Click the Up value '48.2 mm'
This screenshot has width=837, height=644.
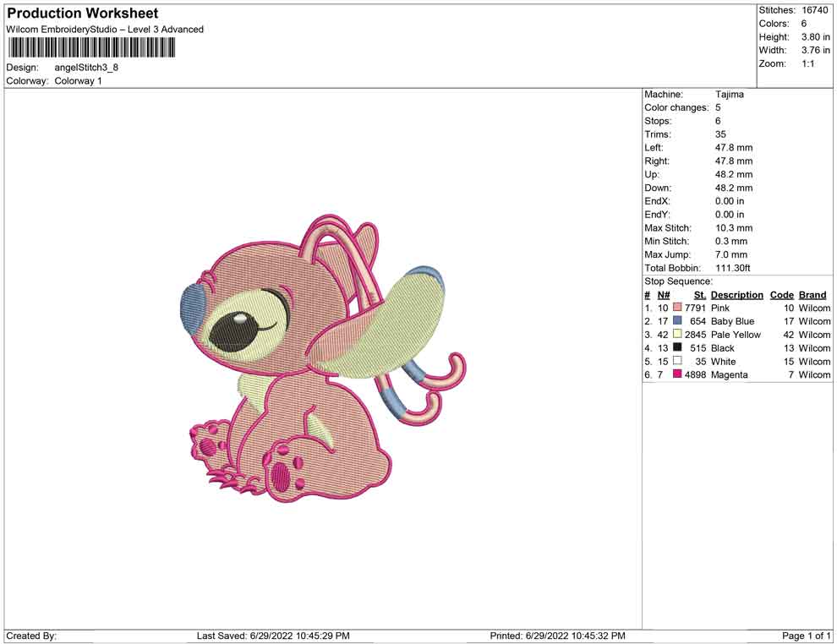(734, 174)
